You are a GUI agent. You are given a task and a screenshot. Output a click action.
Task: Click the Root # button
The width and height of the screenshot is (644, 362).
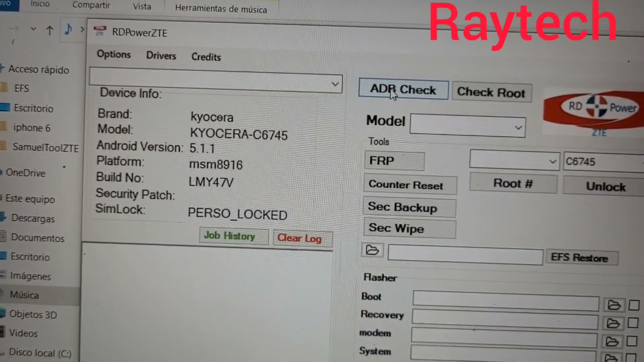point(513,183)
